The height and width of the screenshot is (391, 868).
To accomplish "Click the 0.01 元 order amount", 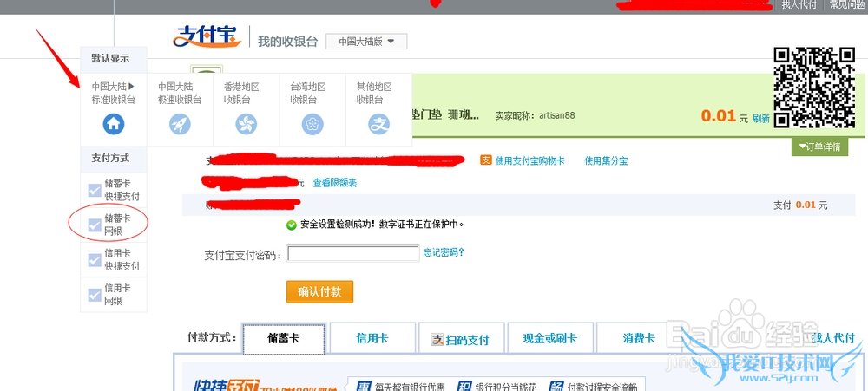I will tap(724, 116).
